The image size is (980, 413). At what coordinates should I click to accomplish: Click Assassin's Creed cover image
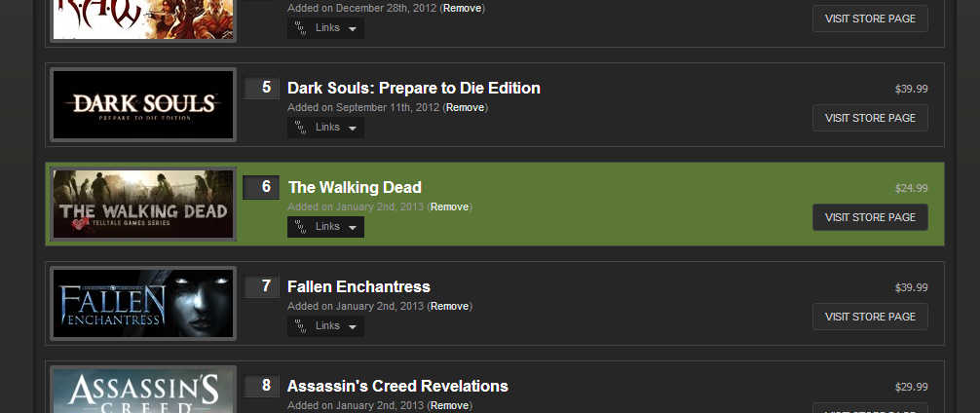143,391
